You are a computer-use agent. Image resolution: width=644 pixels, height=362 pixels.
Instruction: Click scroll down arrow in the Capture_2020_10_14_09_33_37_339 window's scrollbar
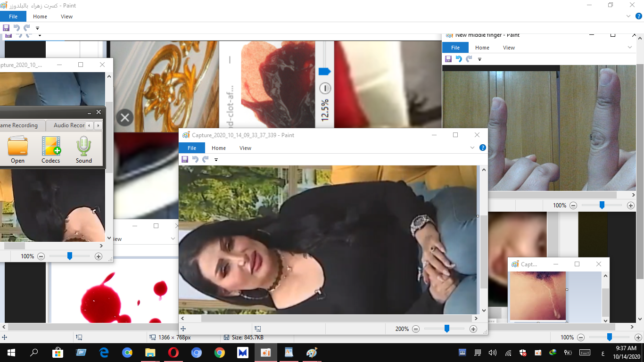coord(483,311)
